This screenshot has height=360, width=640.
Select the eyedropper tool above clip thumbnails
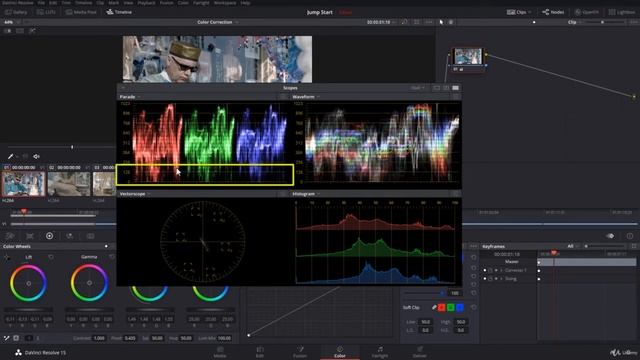(11, 156)
